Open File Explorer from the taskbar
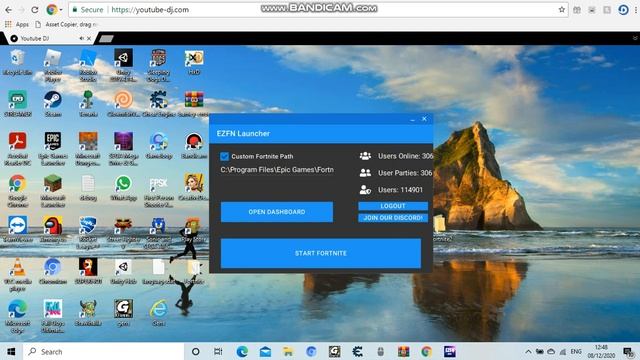The height and width of the screenshot is (360, 640). point(288,351)
